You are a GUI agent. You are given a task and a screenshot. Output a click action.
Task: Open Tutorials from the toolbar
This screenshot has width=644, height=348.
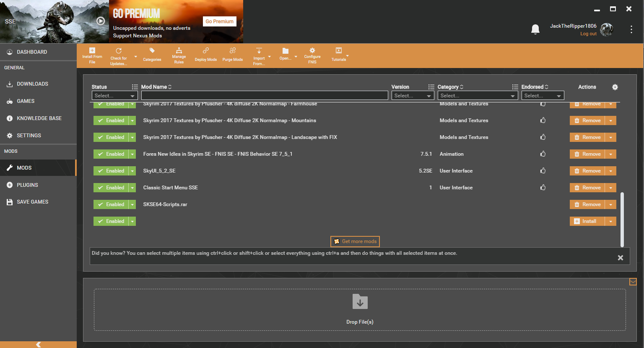(339, 55)
